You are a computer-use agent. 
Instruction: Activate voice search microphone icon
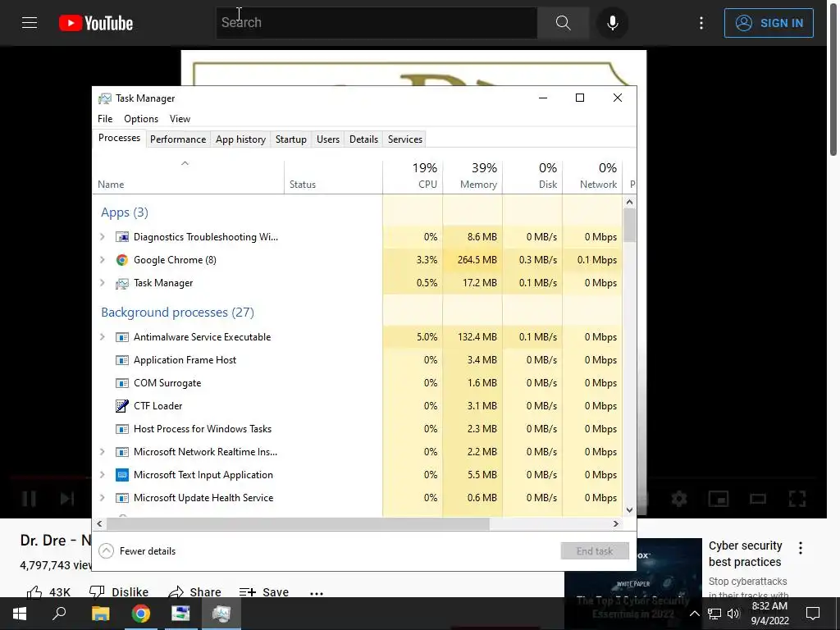pos(612,22)
